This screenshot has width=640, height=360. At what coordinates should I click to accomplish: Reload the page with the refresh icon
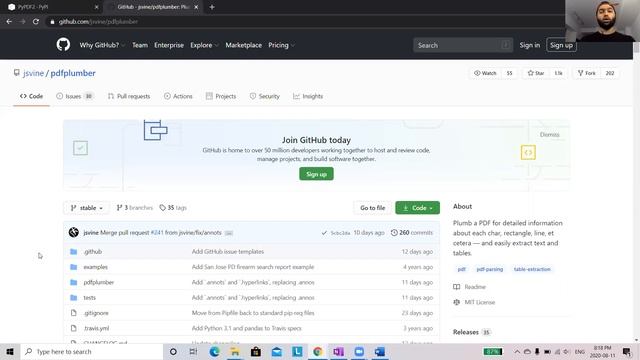36,22
